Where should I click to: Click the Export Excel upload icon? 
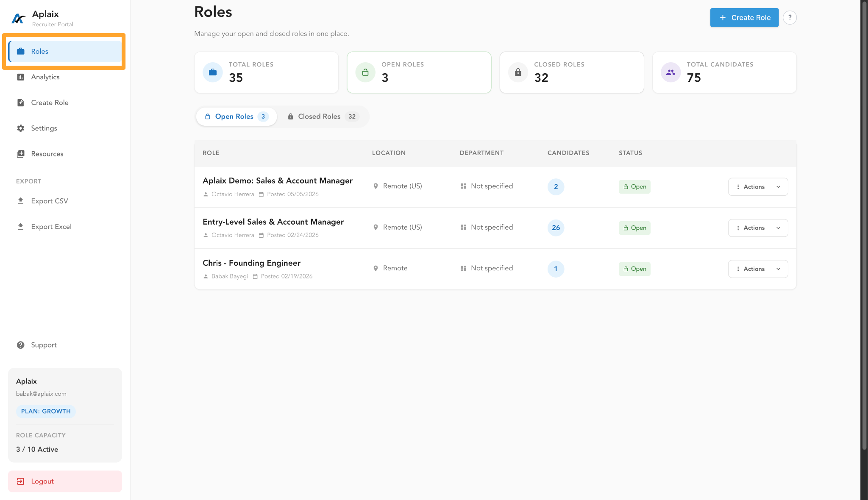click(x=20, y=226)
